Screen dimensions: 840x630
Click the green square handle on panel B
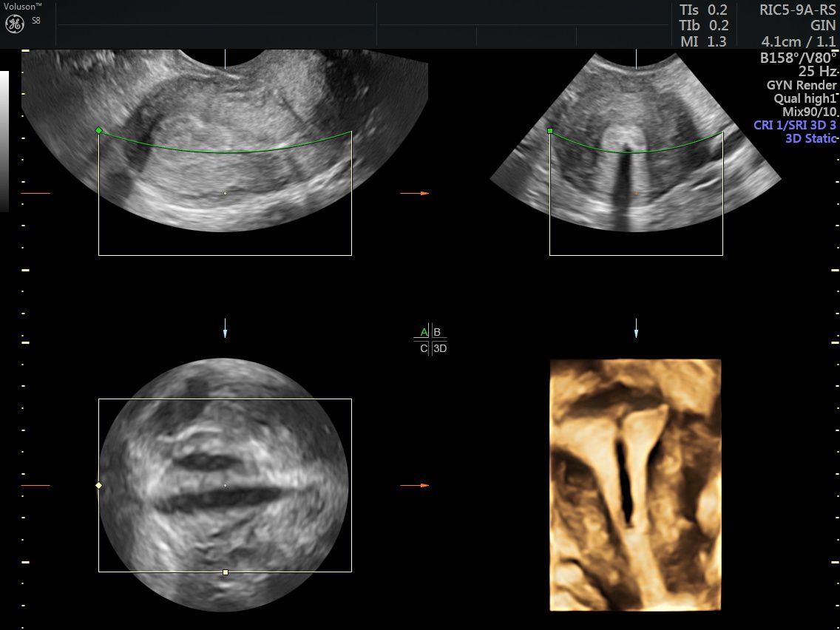click(x=550, y=131)
